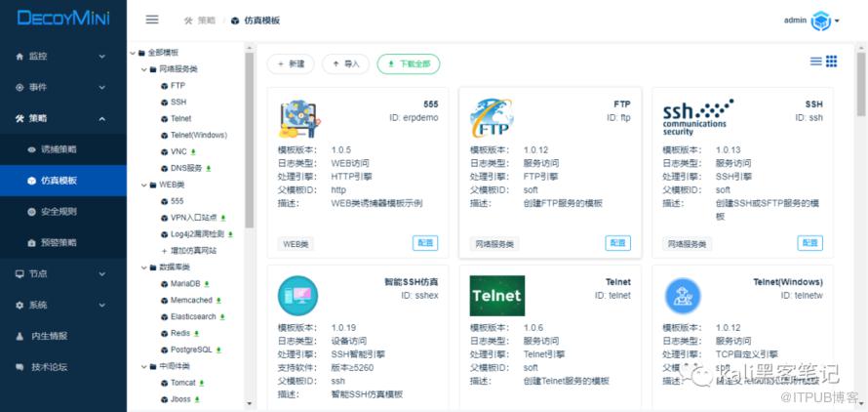Image resolution: width=868 pixels, height=412 pixels.
Task: Click download icon next to Jboss
Action: click(x=197, y=399)
